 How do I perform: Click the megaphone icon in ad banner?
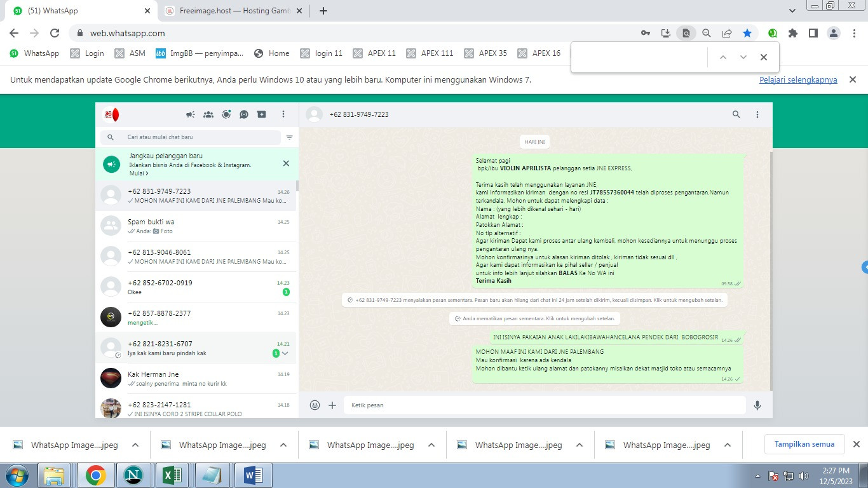pos(112,164)
